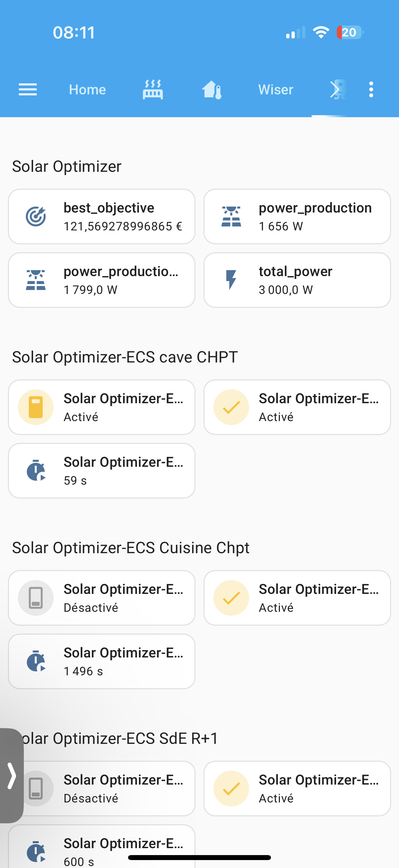Toggle the ECS SdE R+1 enable checkmark
This screenshot has height=868, width=399.
pos(231,789)
